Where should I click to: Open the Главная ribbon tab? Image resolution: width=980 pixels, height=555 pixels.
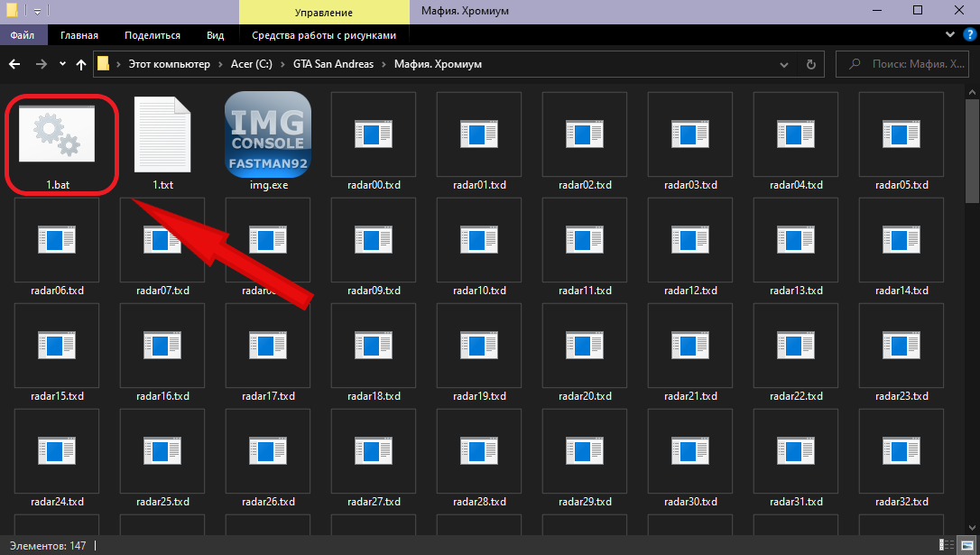(79, 35)
